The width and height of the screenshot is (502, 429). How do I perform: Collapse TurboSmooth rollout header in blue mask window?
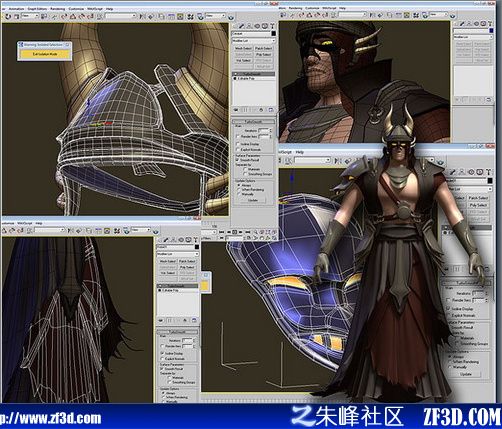467,283
